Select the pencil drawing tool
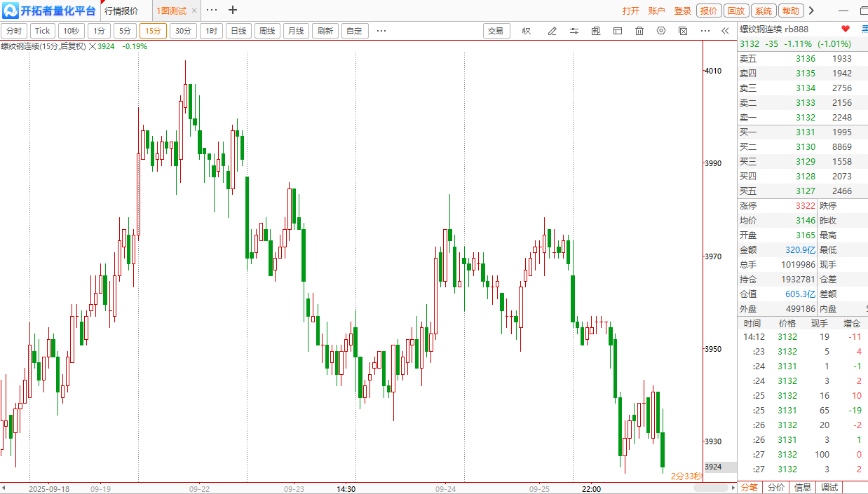 tap(552, 31)
